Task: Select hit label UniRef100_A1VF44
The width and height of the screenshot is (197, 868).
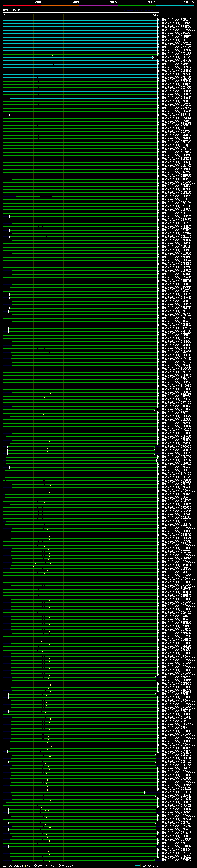Action: click(177, 118)
